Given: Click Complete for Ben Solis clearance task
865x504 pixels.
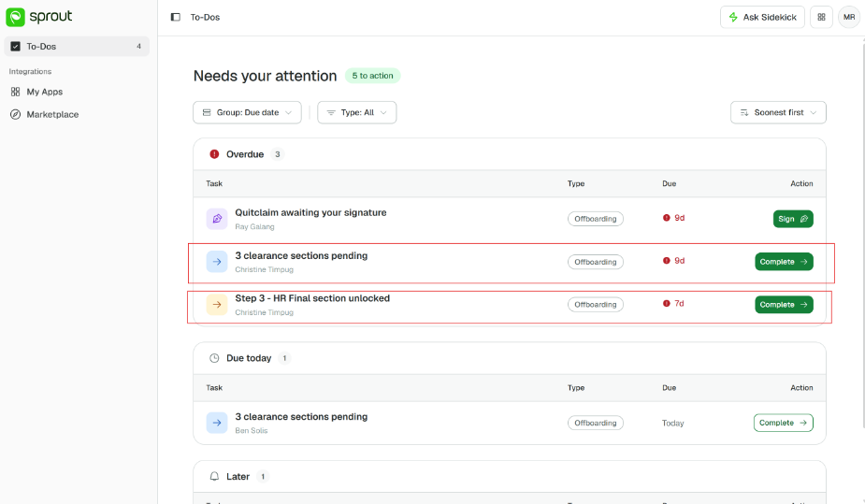Looking at the screenshot, I should pyautogui.click(x=783, y=423).
